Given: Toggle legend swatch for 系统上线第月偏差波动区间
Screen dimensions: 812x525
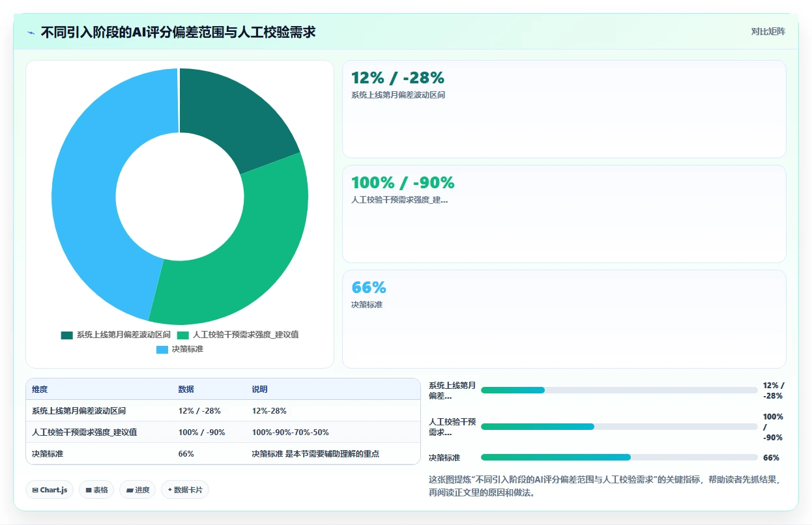Looking at the screenshot, I should pos(67,335).
